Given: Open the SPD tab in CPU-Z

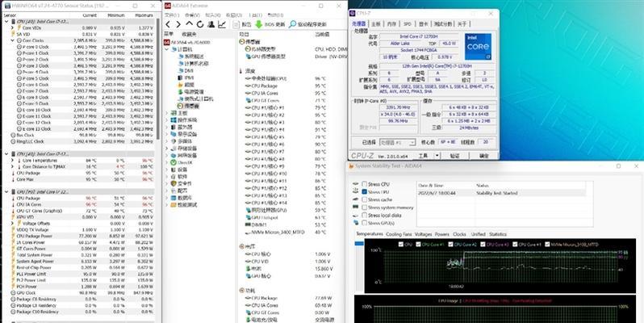Looking at the screenshot, I should (407, 24).
